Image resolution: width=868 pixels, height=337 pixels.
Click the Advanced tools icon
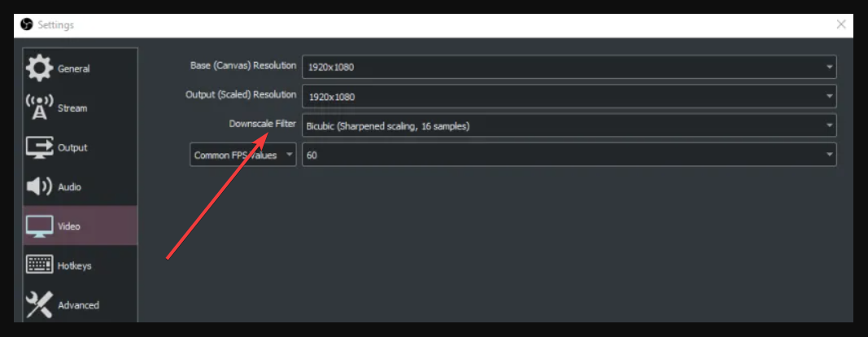tap(39, 305)
